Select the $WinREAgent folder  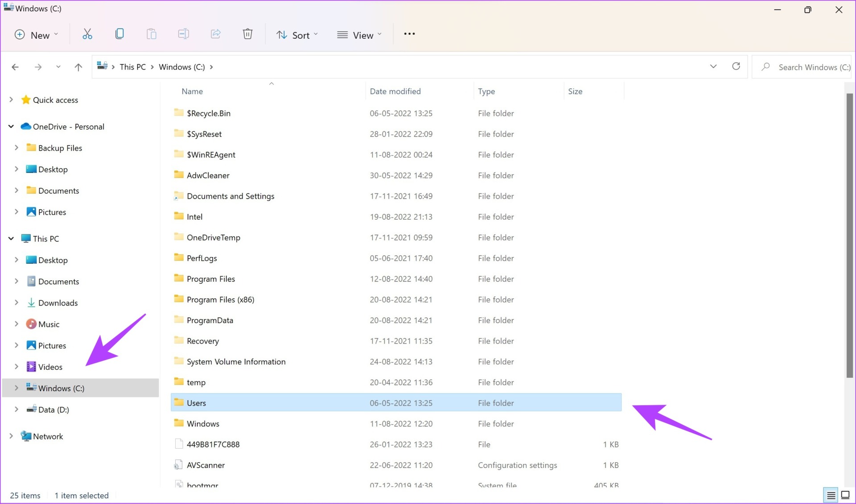[x=211, y=155]
